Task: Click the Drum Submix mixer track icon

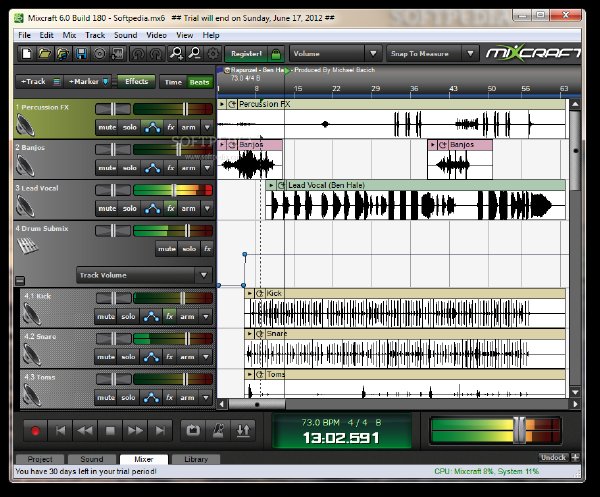Action: (28, 245)
